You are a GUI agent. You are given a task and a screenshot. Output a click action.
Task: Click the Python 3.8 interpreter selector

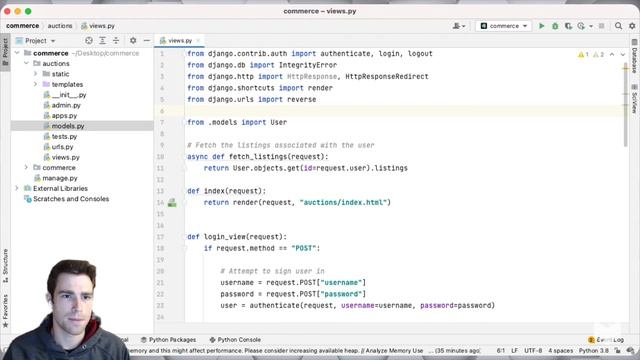(593, 351)
